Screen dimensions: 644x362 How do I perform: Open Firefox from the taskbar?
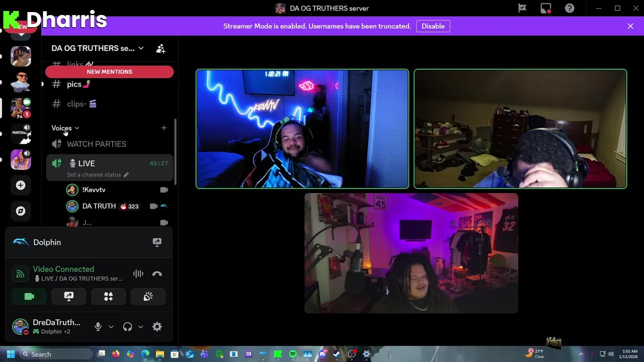point(116,354)
